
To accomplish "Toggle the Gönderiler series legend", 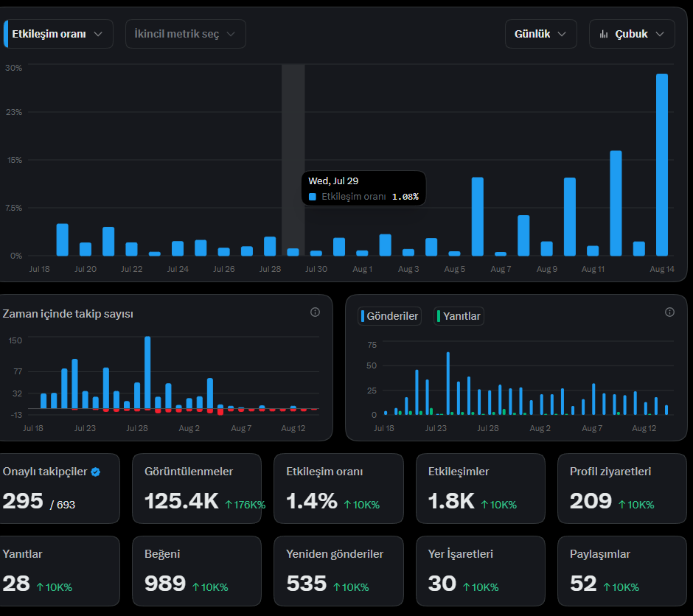I will 389,316.
